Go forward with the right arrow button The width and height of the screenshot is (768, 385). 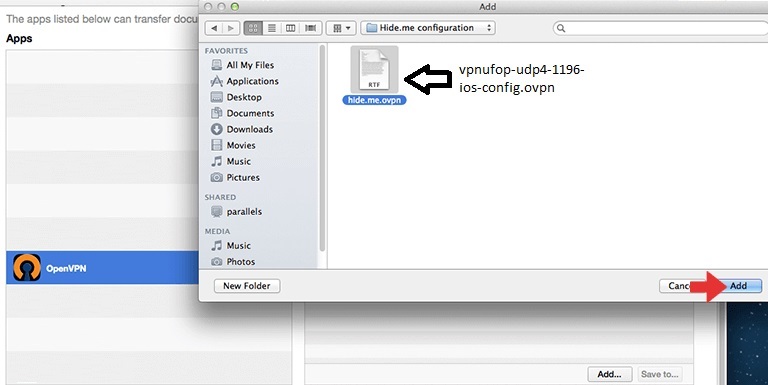coord(231,28)
